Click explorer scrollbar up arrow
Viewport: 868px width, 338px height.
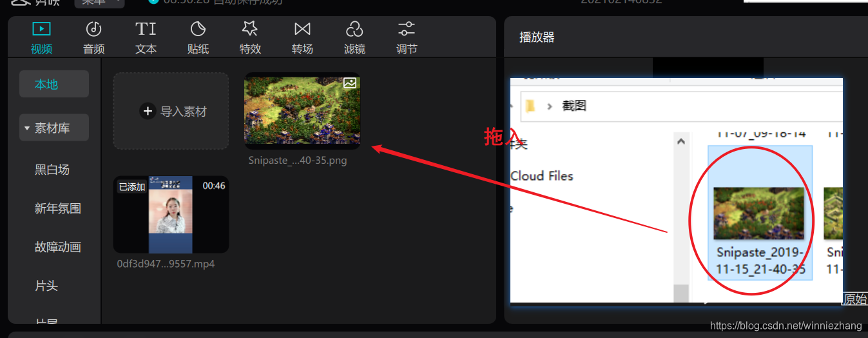click(x=681, y=142)
